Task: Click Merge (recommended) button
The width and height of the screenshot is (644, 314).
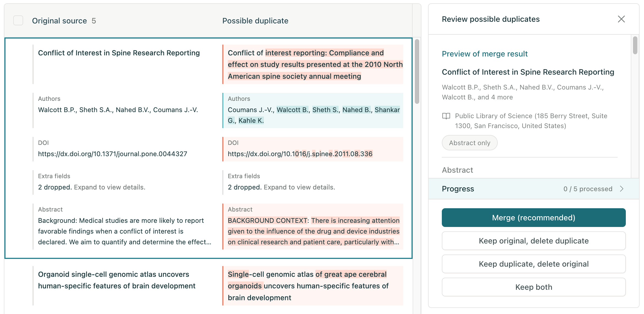Action: tap(534, 218)
